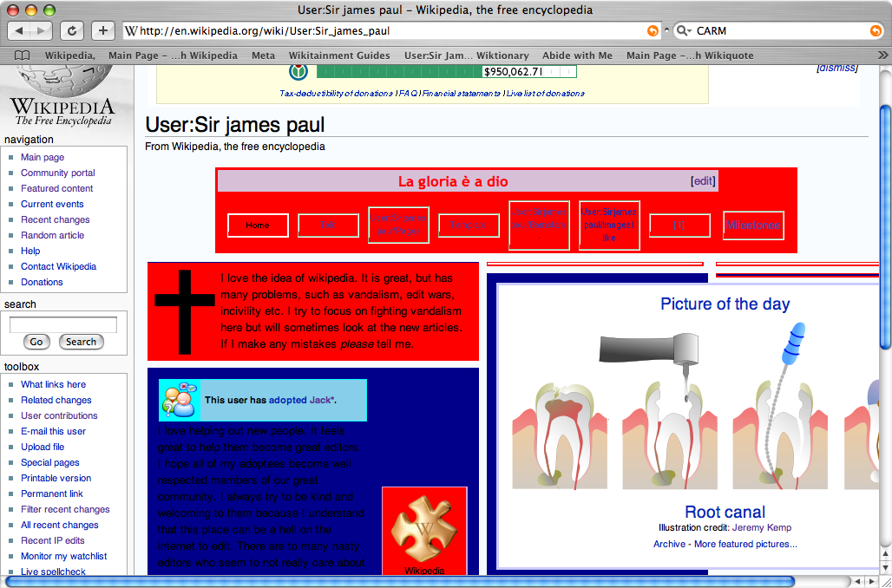Screen dimensions: 892x588
Task: Open the Live list of donations link
Action: [546, 94]
